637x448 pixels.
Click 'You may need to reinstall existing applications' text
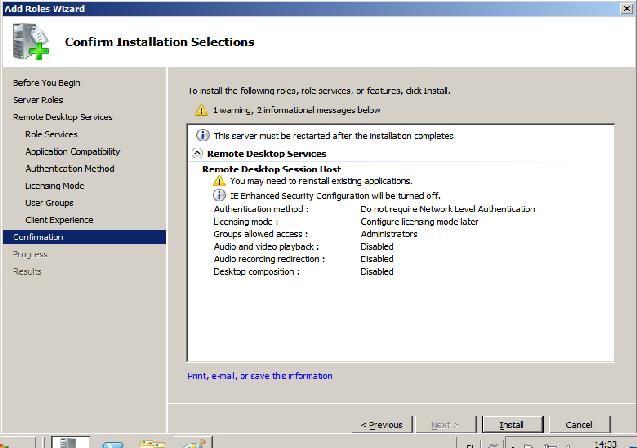coord(321,181)
